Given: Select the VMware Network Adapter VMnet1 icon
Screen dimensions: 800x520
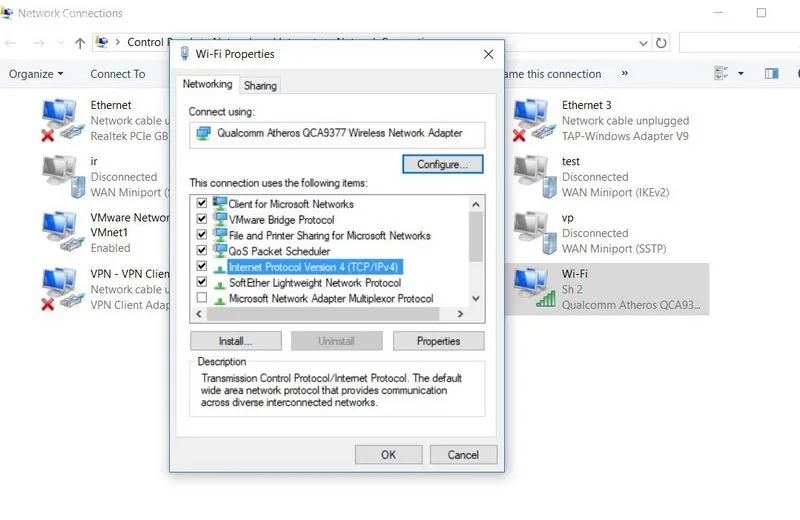Looking at the screenshot, I should 62,233.
